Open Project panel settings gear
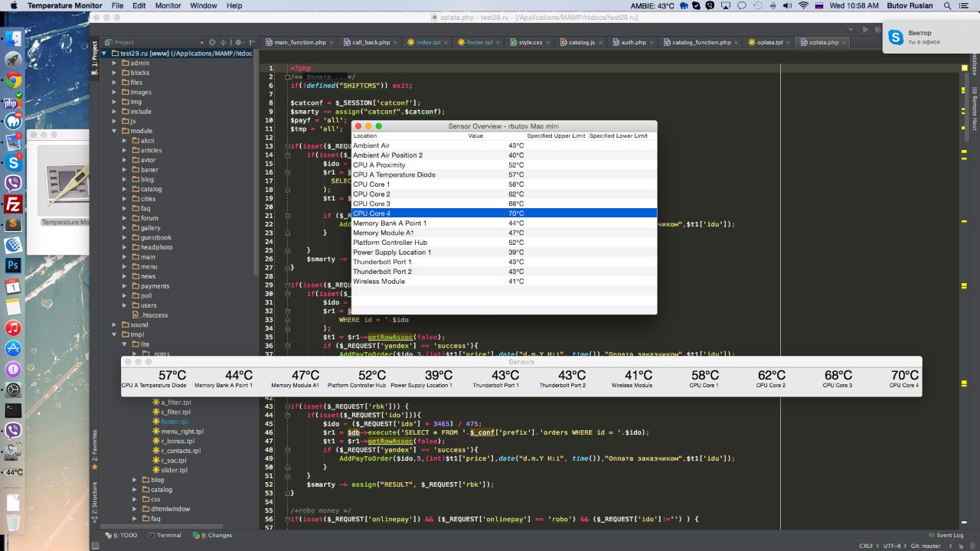 pos(240,42)
